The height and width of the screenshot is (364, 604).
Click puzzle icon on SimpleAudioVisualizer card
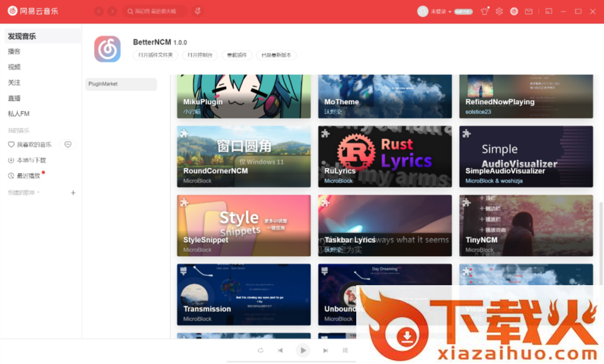[466, 133]
